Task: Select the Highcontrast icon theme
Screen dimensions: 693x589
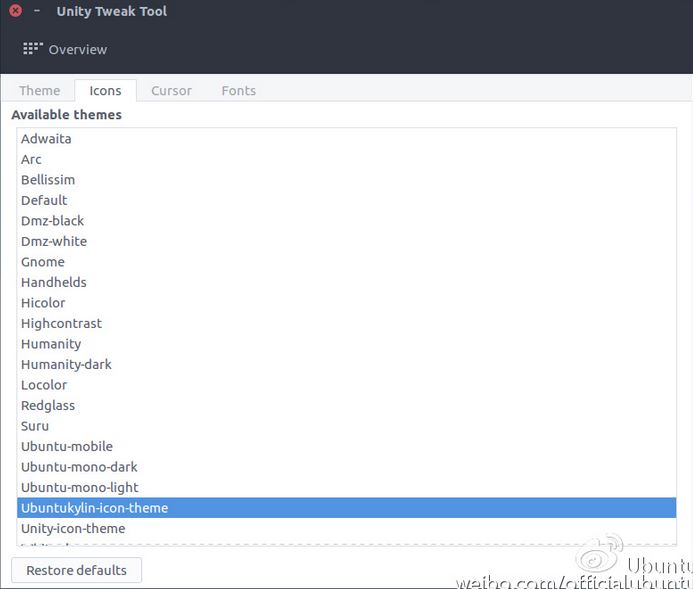Action: pyautogui.click(x=61, y=323)
